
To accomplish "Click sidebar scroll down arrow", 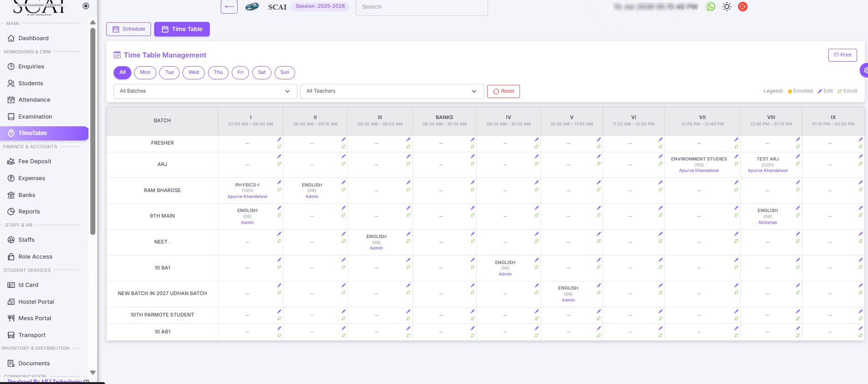I will click(93, 373).
